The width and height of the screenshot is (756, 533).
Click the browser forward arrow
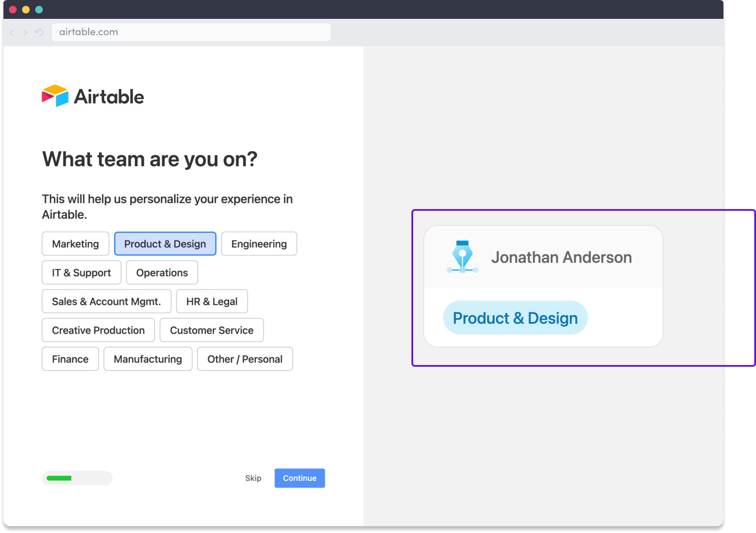(x=25, y=32)
